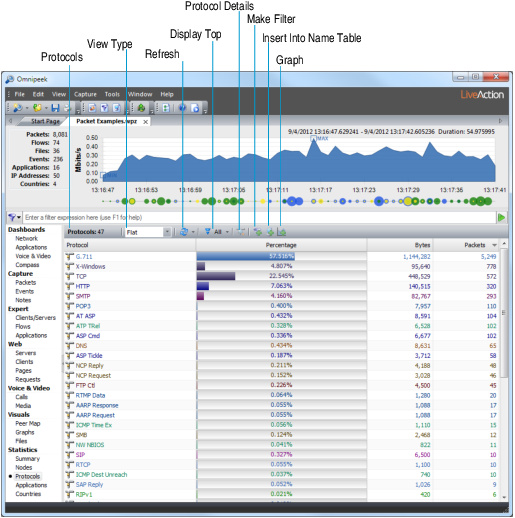Click the Save floppy disk icon
This screenshot has height=518, width=515.
[55, 108]
